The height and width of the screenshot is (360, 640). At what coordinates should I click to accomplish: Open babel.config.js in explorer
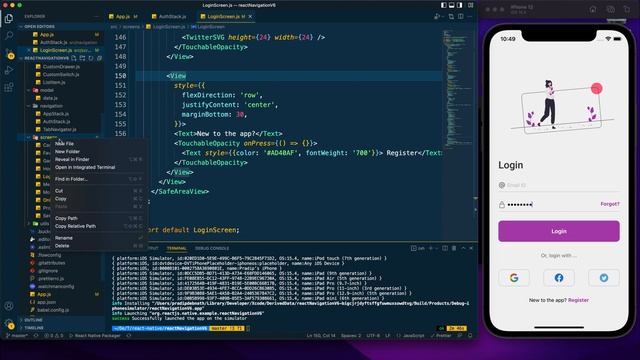tap(53, 310)
